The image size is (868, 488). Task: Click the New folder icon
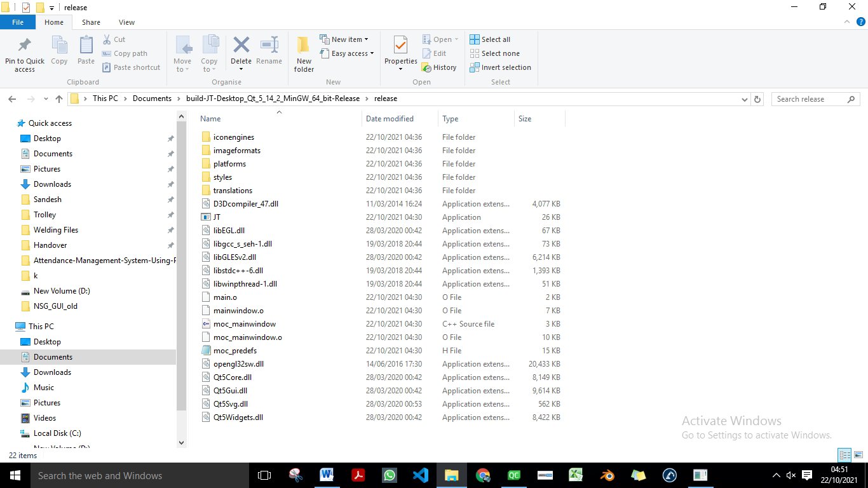tap(304, 47)
